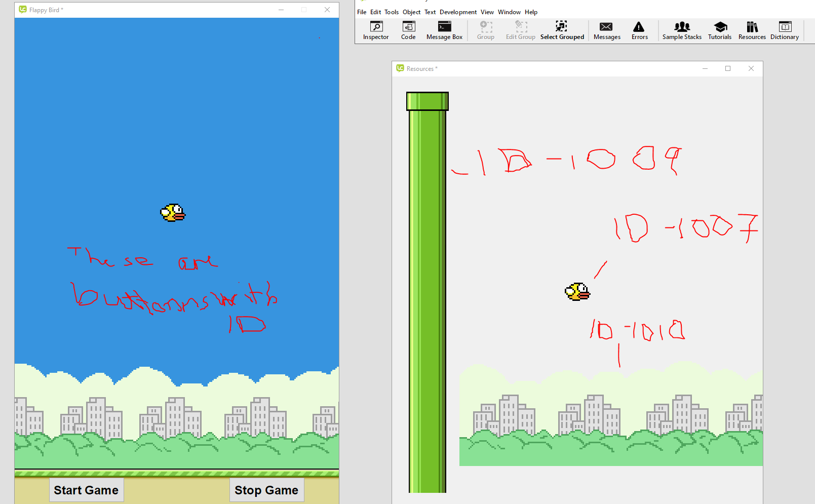Open the Messages panel
The width and height of the screenshot is (815, 504).
(x=607, y=30)
